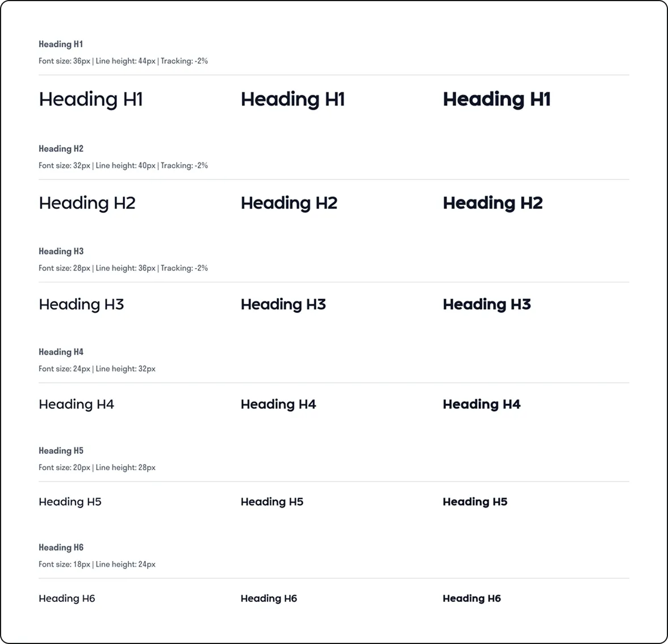Click the small 'Heading H3' section label
This screenshot has height=644, width=668.
point(61,251)
